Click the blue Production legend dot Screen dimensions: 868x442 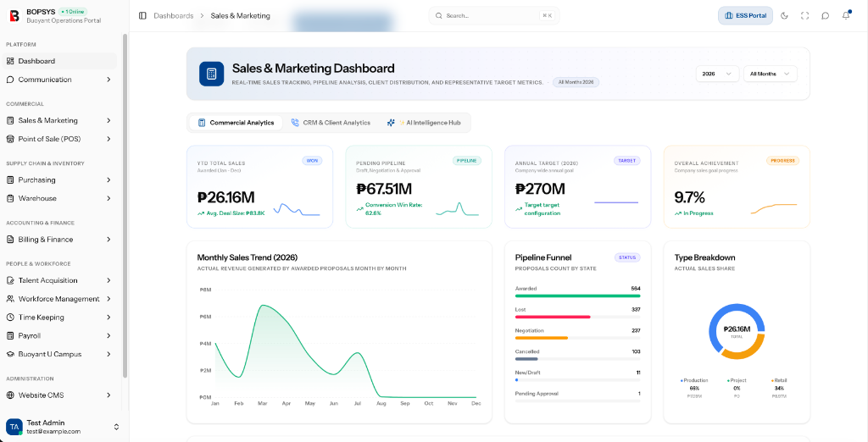[682, 380]
